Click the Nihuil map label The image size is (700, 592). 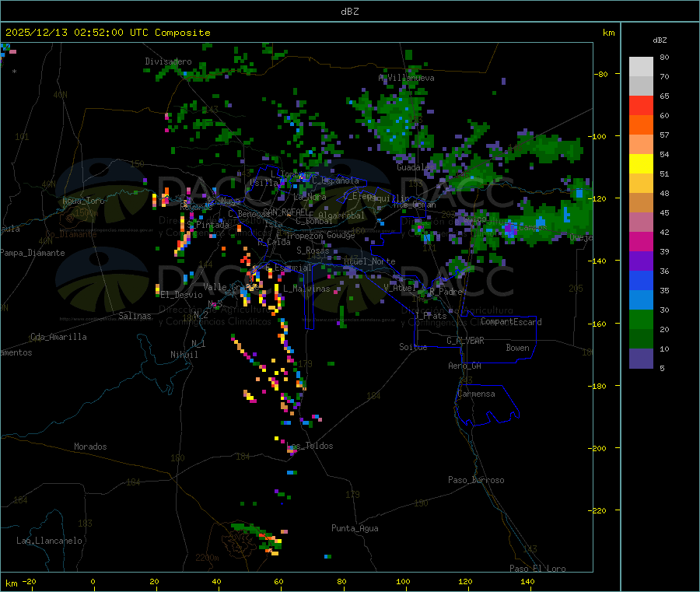coord(184,355)
